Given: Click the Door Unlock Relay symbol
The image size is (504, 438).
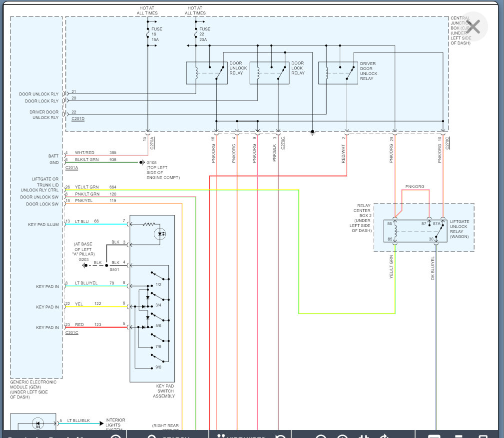Looking at the screenshot, I should point(207,73).
